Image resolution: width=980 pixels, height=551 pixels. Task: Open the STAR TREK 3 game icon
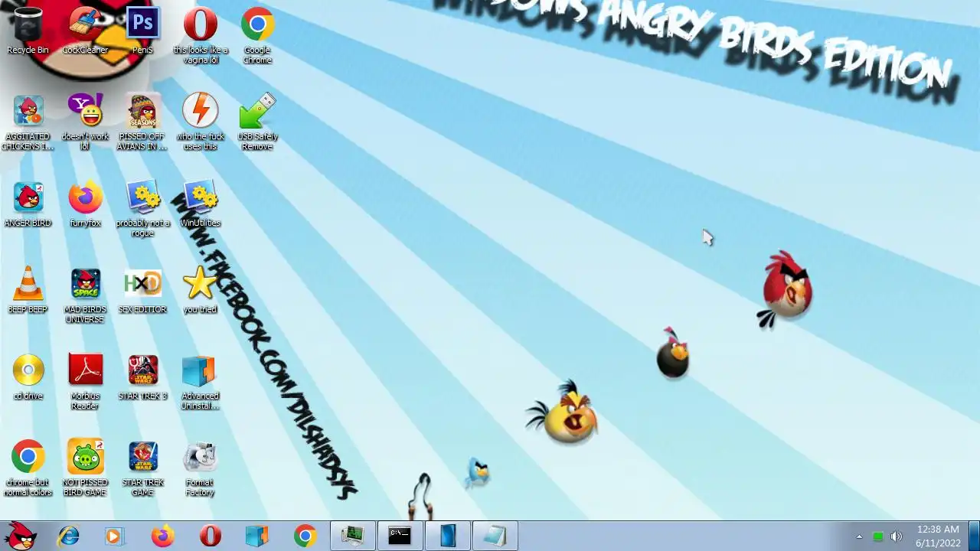(142, 377)
